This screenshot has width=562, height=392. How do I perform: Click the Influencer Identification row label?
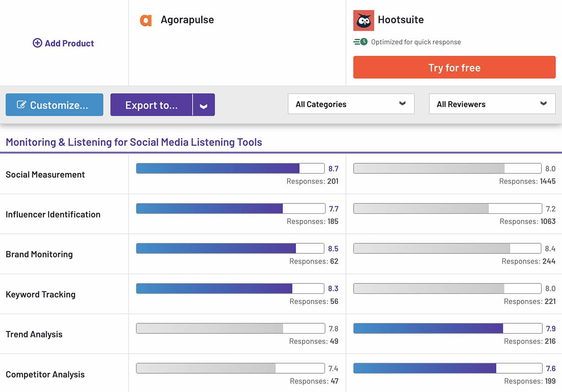pos(53,214)
